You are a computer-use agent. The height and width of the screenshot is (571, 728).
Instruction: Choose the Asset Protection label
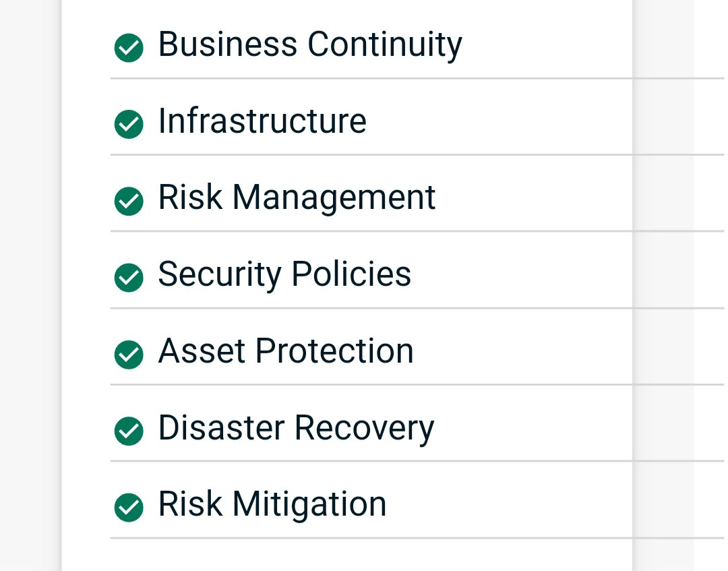coord(285,351)
